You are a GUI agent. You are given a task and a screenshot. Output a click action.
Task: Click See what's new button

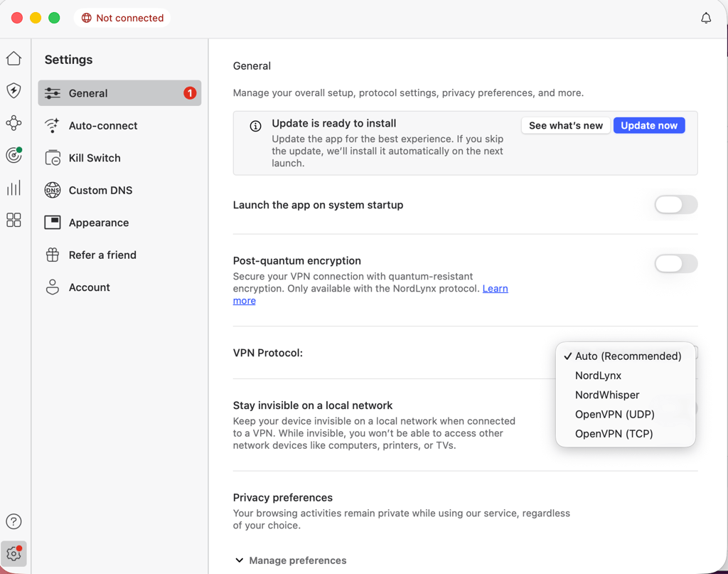pyautogui.click(x=565, y=125)
